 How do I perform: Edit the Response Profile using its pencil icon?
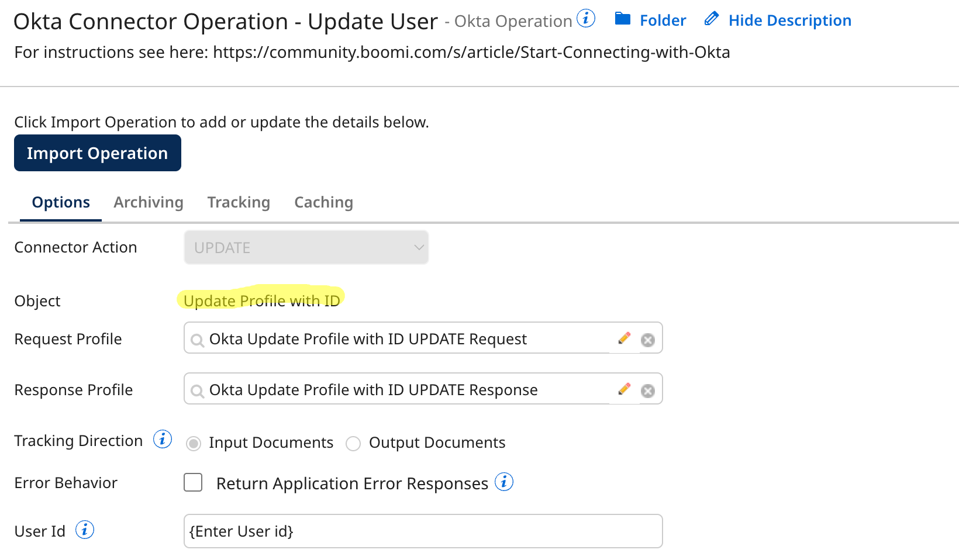[624, 388]
